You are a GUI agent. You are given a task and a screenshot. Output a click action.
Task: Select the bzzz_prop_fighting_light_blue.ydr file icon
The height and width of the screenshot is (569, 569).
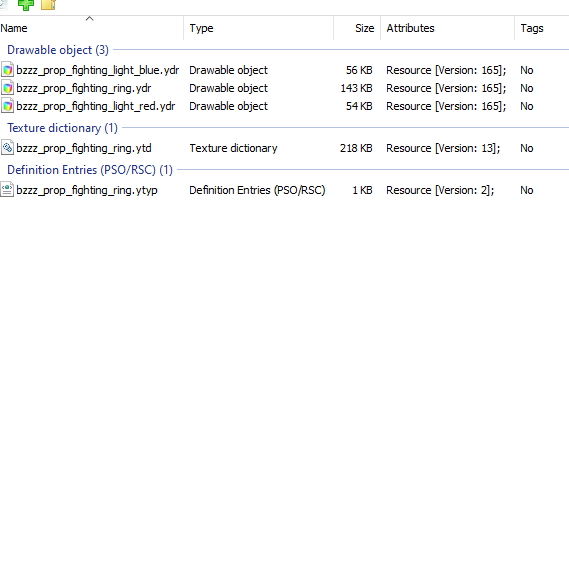(x=7, y=70)
